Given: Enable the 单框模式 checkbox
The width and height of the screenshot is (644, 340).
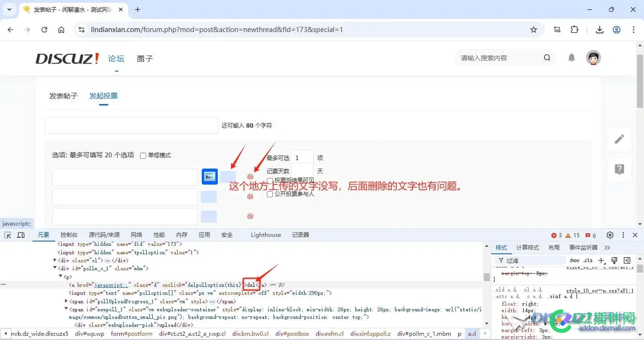Looking at the screenshot, I should pos(143,155).
